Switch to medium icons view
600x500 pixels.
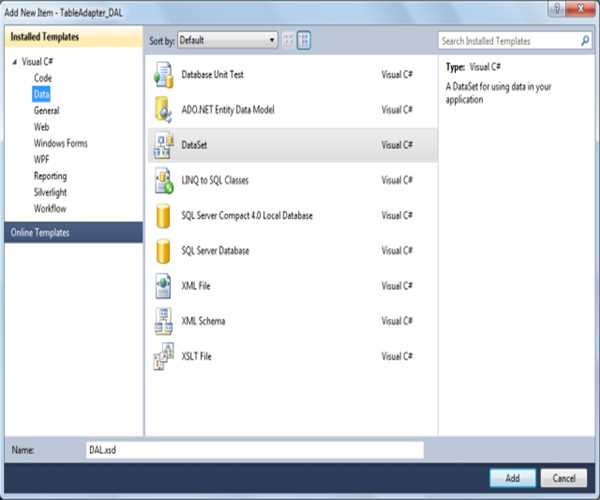305,41
